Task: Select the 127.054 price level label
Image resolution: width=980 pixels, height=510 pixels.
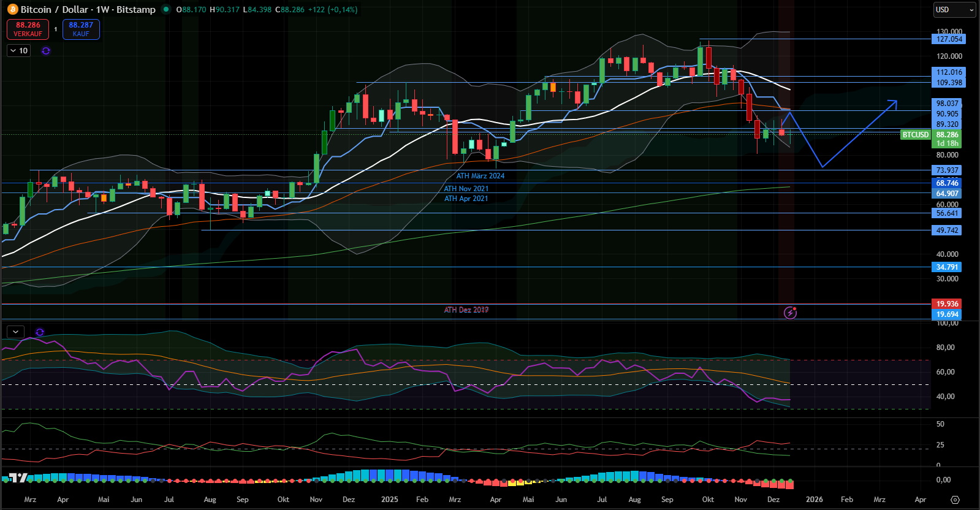Action: 949,39
